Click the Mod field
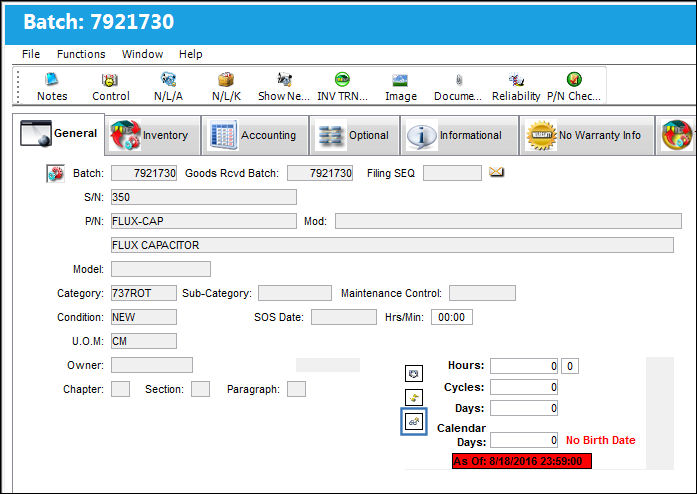 pyautogui.click(x=508, y=221)
